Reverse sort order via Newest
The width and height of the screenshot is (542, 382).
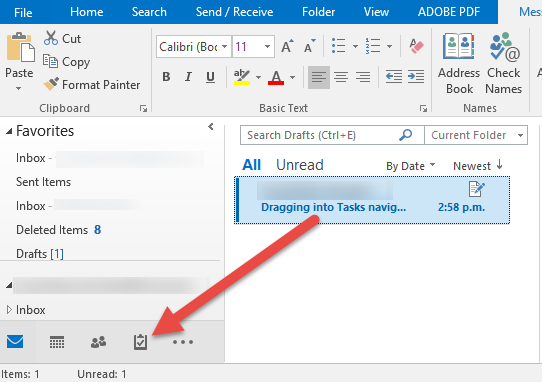(478, 166)
